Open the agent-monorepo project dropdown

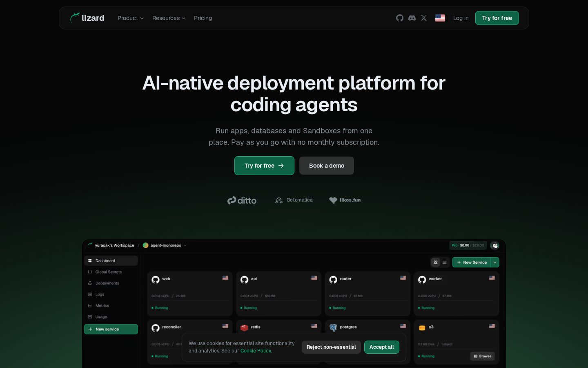(x=165, y=245)
